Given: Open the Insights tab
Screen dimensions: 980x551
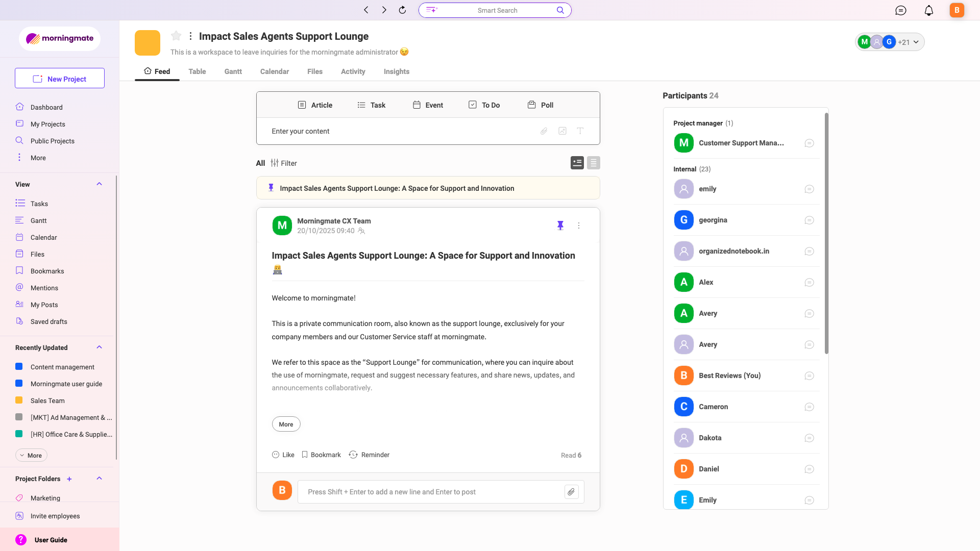Looking at the screenshot, I should 396,71.
